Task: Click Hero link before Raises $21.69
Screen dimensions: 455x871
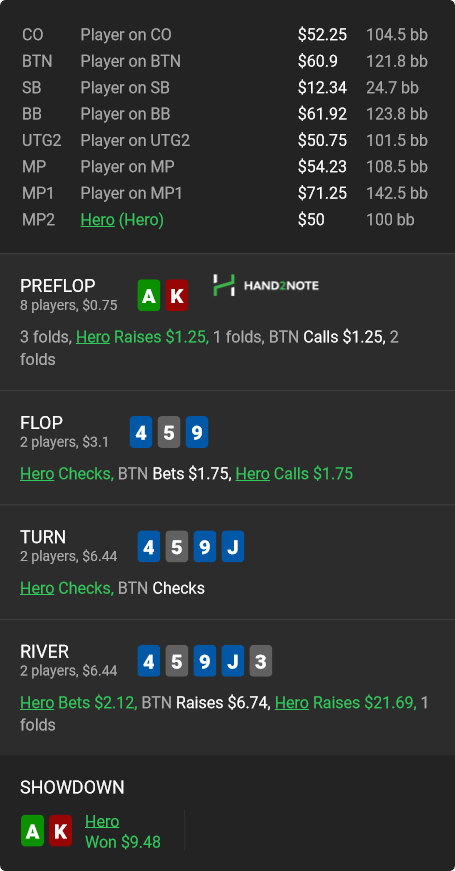Action: pyautogui.click(x=292, y=703)
